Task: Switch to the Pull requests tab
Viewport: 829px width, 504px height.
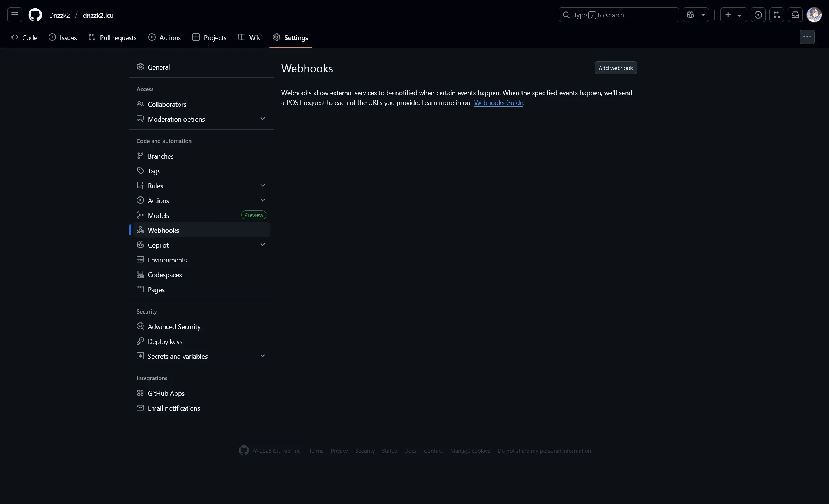Action: coord(112,37)
